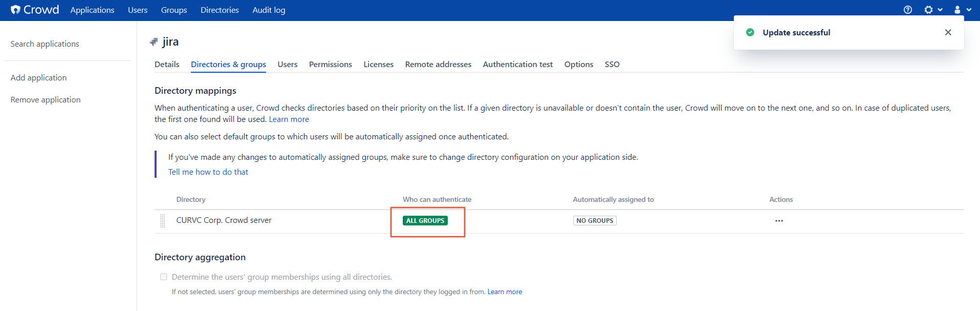This screenshot has height=311, width=980.
Task: Click the Directory mappings heading
Action: [195, 91]
